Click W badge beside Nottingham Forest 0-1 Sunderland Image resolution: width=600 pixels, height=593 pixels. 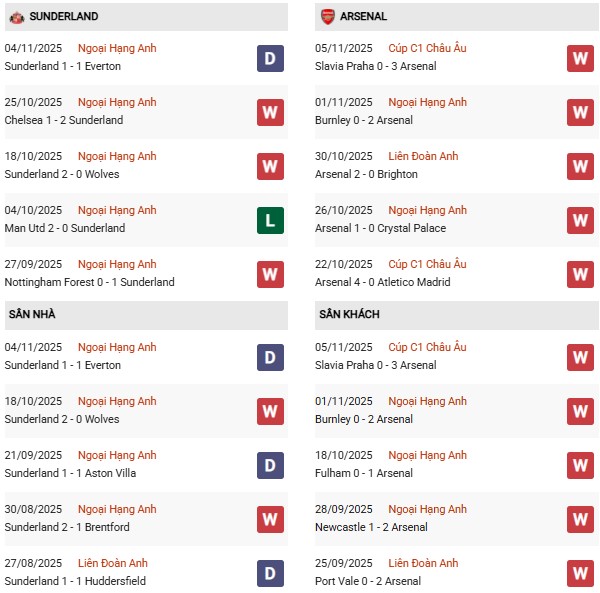coord(270,274)
